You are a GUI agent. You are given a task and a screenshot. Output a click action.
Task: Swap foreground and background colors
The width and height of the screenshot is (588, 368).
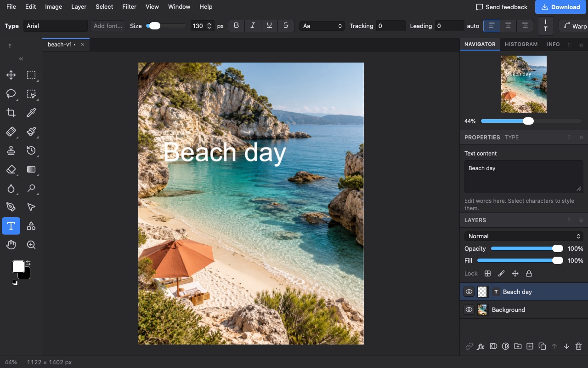click(28, 263)
